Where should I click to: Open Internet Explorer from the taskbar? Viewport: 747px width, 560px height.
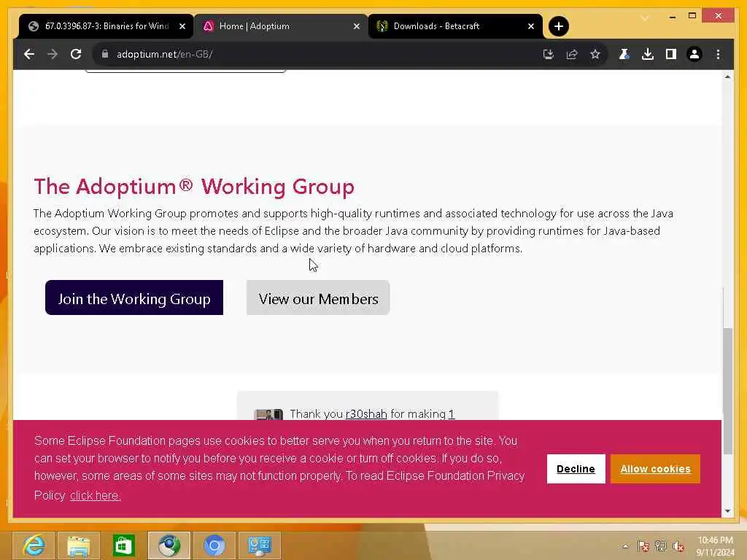pyautogui.click(x=34, y=545)
